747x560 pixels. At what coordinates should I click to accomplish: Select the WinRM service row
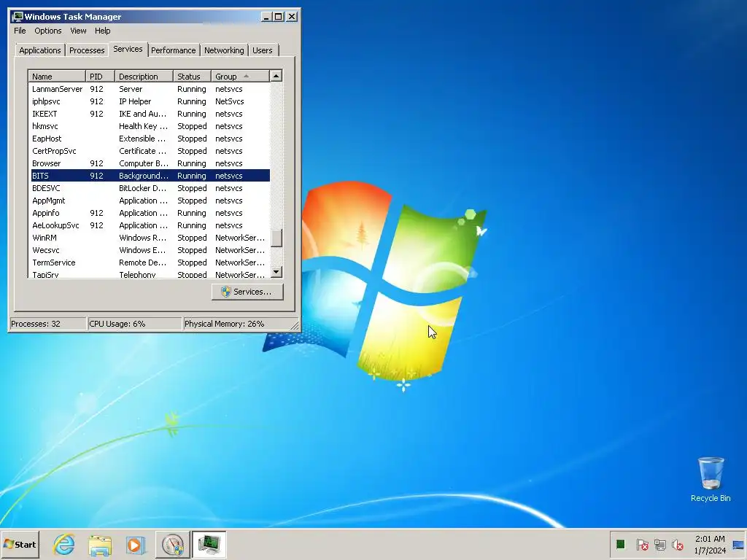tap(150, 238)
